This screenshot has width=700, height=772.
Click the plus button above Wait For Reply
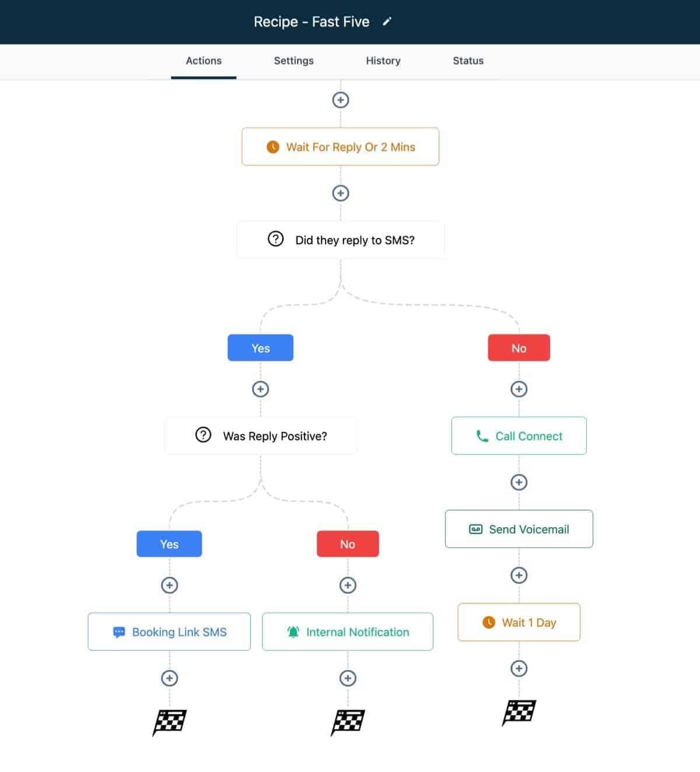click(x=340, y=100)
